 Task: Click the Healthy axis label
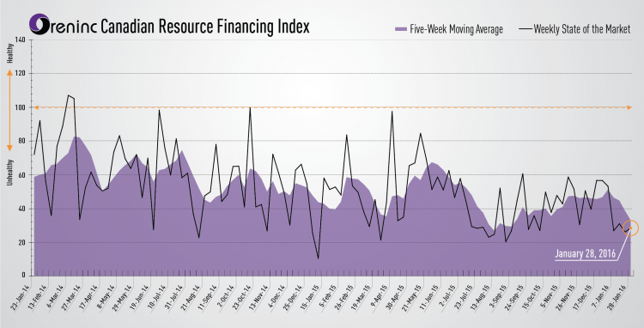[10, 53]
